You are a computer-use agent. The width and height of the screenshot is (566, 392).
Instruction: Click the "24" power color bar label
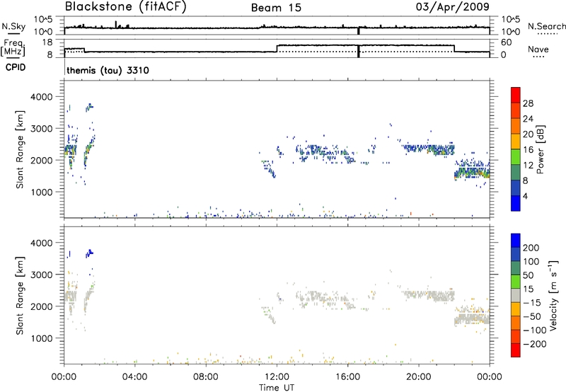(x=528, y=119)
